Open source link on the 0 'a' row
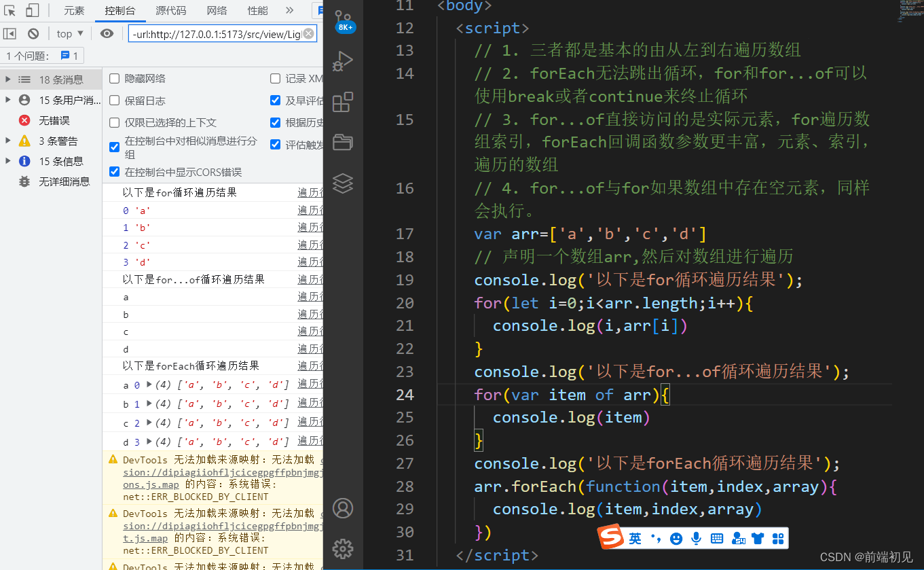924x570 pixels. click(x=310, y=210)
